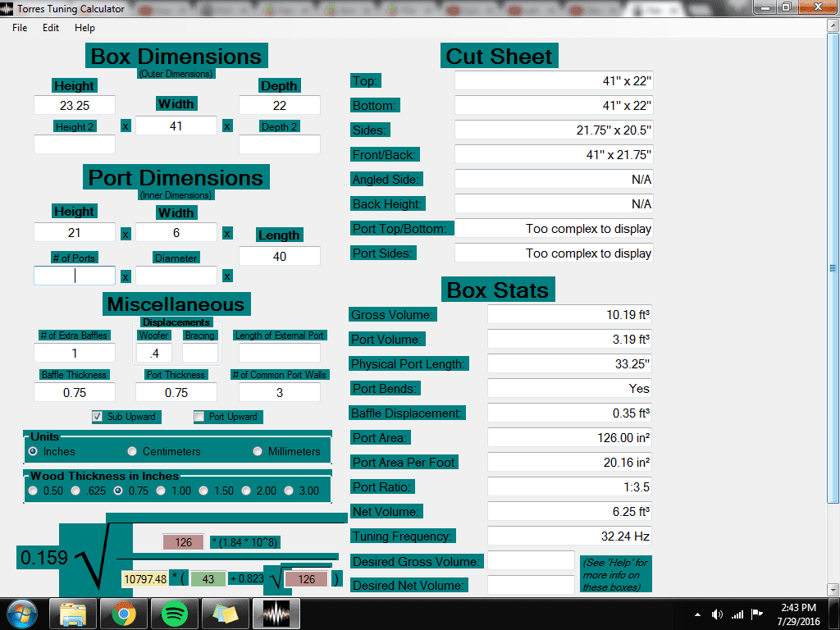840x630 pixels.
Task: Enable the Port Upward checkbox
Action: [199, 417]
